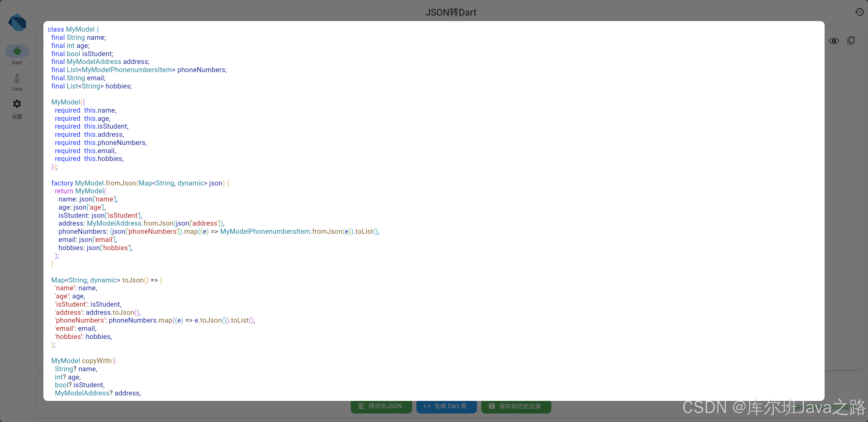The width and height of the screenshot is (868, 422).
Task: Open the 设置 sidebar label
Action: pos(17,117)
